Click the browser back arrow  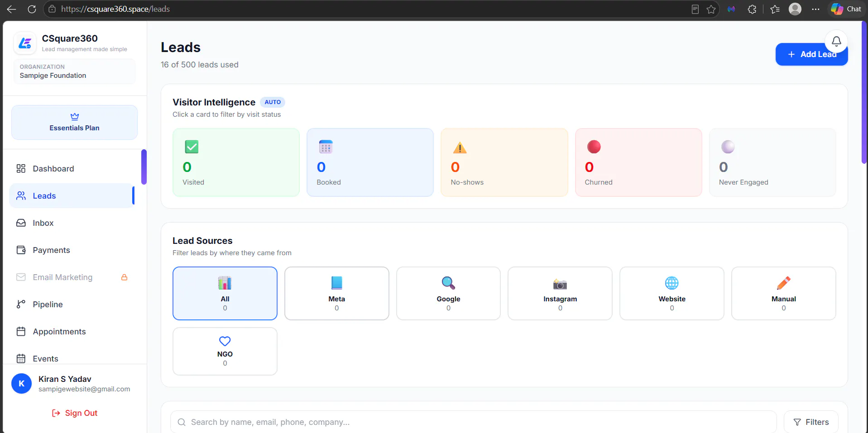pos(11,9)
